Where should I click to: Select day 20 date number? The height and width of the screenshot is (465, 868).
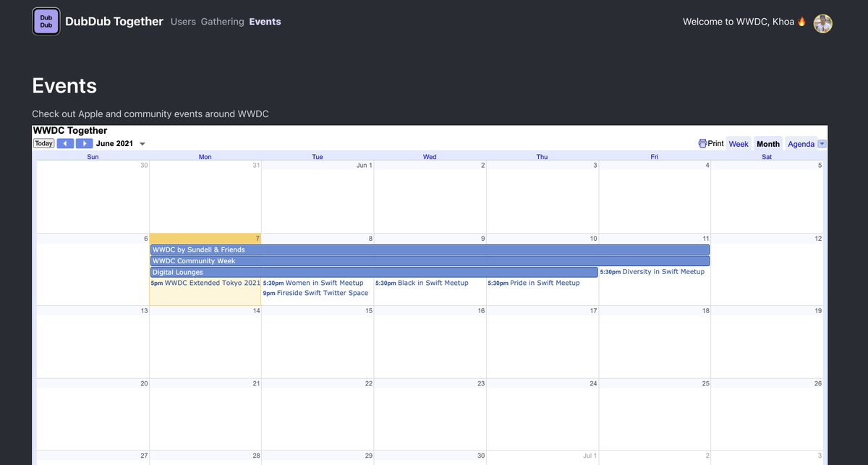(144, 383)
